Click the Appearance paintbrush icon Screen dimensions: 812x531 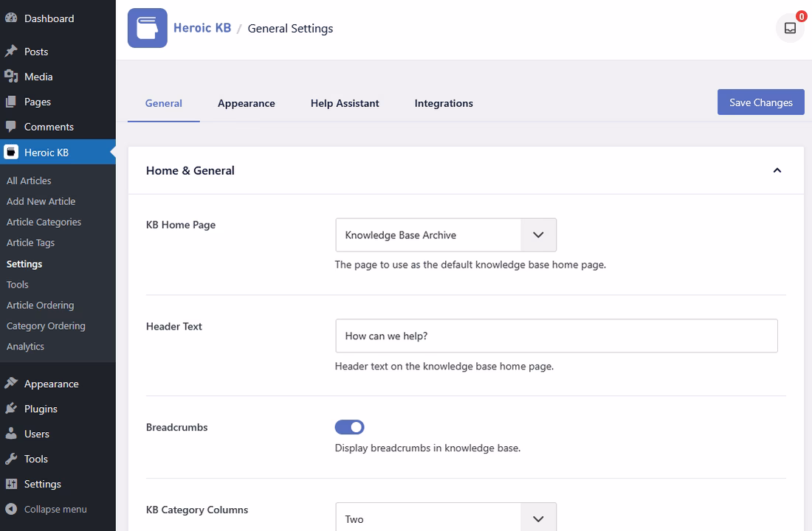click(x=11, y=383)
